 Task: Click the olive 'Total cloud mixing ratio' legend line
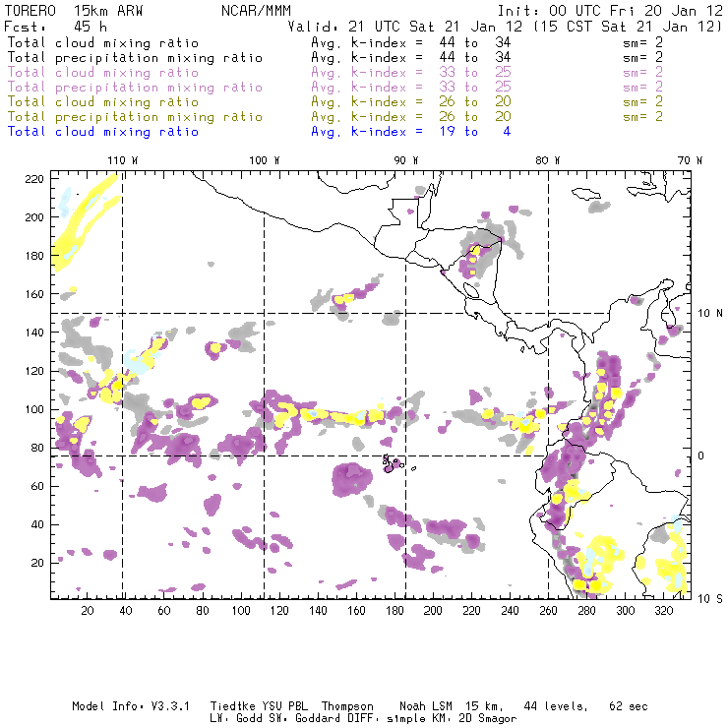(x=103, y=101)
